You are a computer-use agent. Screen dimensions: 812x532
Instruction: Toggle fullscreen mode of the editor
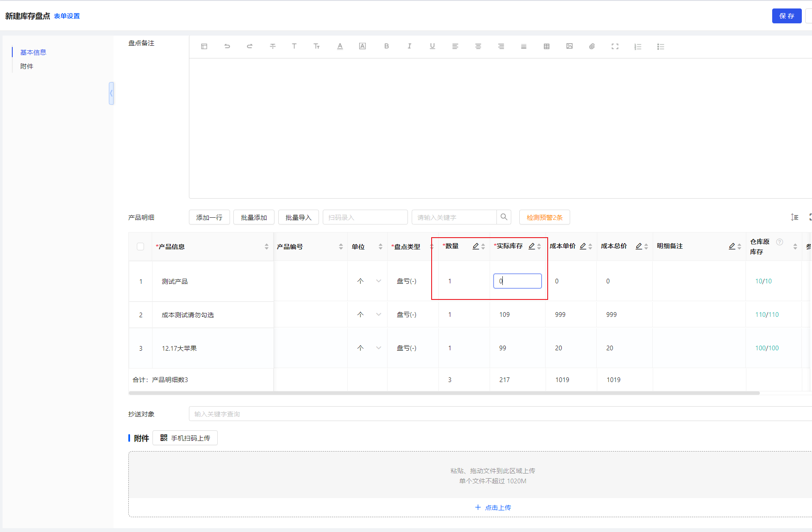click(615, 46)
